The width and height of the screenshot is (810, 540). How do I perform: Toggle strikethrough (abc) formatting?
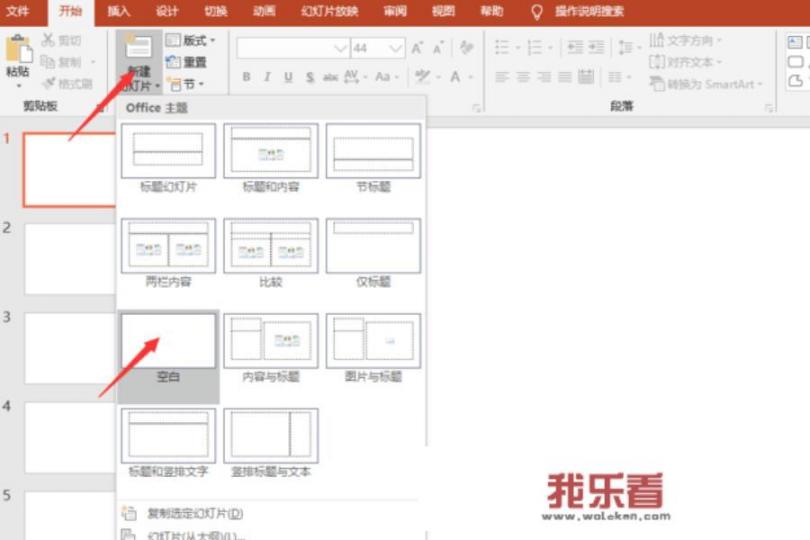(330, 78)
